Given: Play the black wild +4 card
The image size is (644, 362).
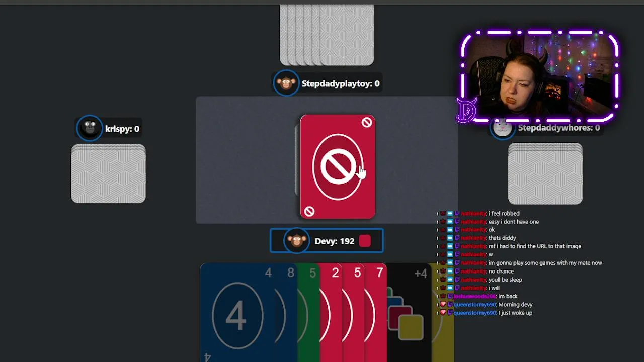Looking at the screenshot, I should tap(409, 313).
